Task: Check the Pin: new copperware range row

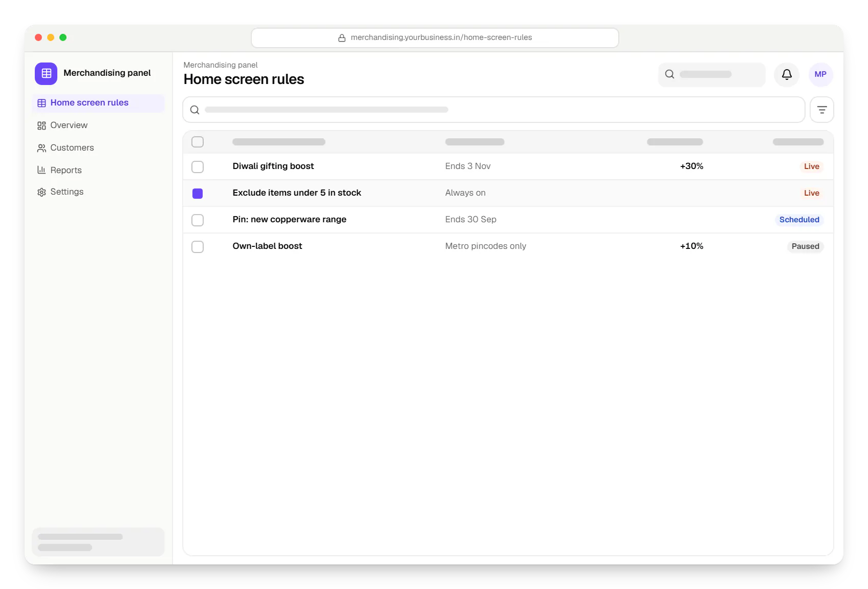Action: point(198,220)
